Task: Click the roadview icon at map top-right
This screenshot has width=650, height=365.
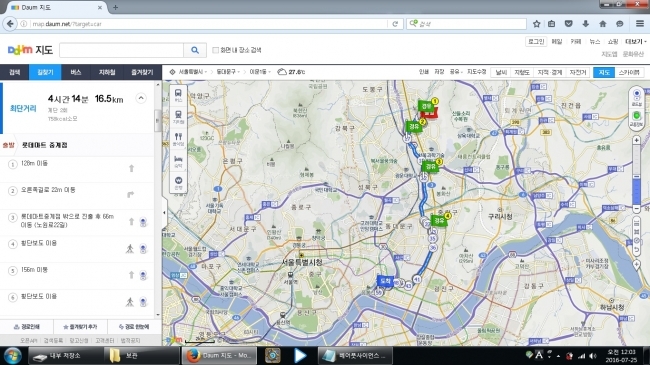Action: tap(636, 97)
